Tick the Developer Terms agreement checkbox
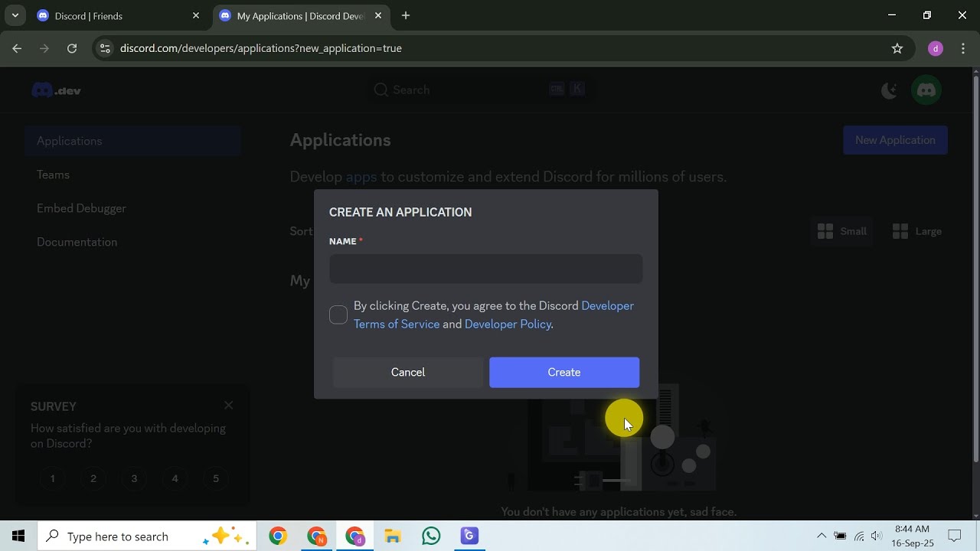This screenshot has height=551, width=980. point(338,315)
